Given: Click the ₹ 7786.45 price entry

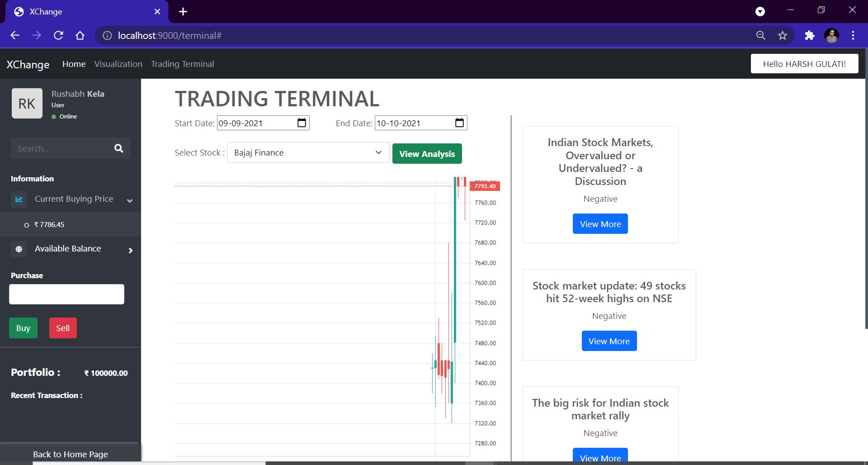Looking at the screenshot, I should coord(49,224).
